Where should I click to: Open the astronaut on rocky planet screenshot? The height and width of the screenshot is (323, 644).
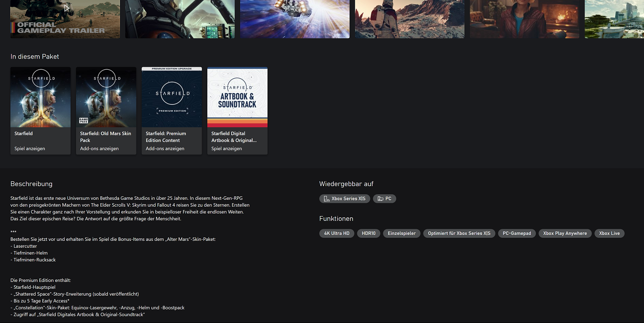410,19
